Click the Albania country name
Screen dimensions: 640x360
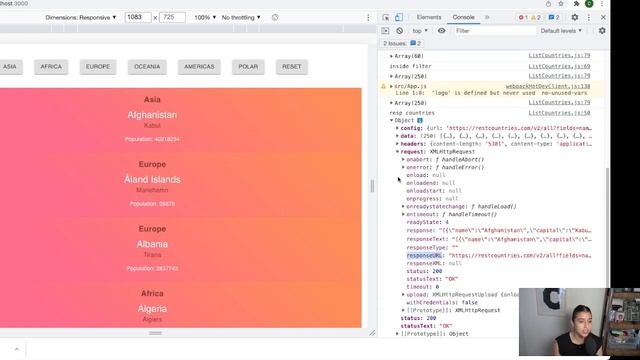[152, 244]
